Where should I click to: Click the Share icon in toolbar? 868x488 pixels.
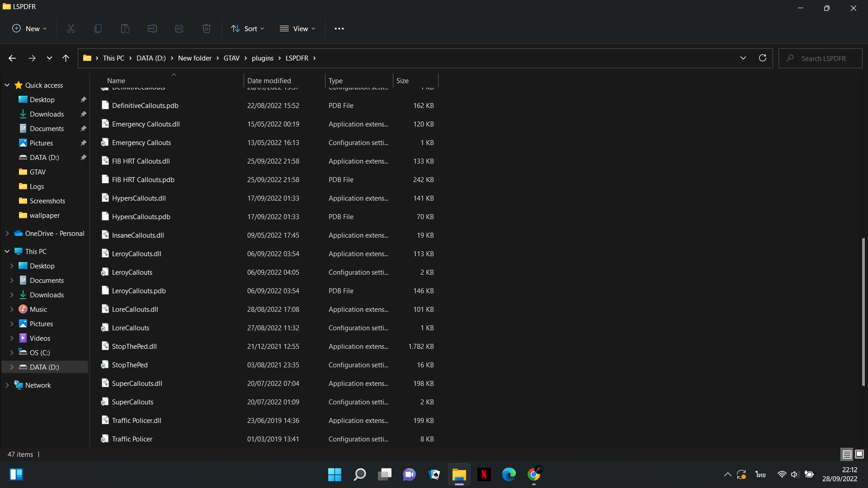pyautogui.click(x=179, y=28)
